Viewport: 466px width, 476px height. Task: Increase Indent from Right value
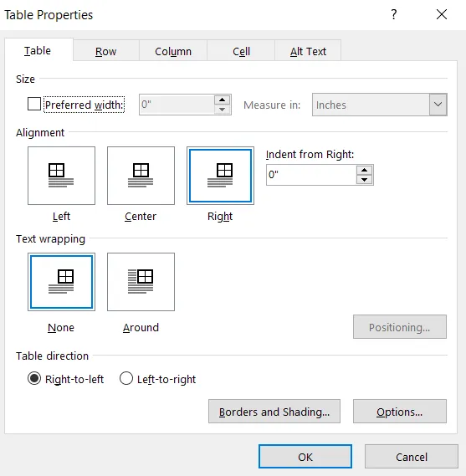click(364, 170)
